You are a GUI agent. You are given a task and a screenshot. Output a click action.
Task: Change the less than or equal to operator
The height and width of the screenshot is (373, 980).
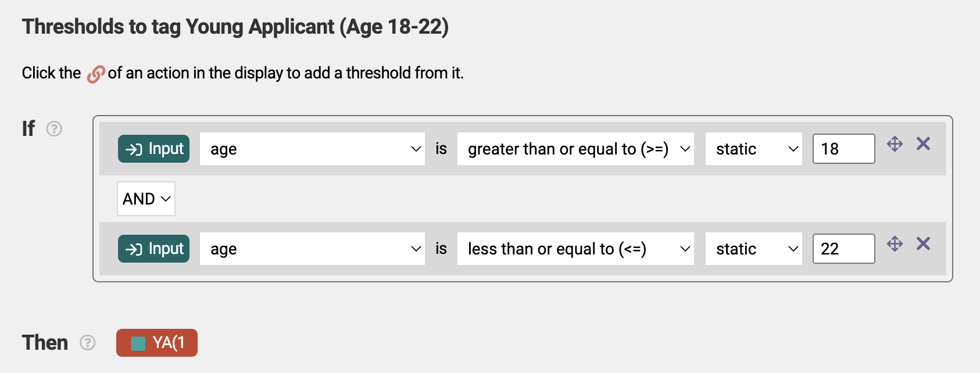coord(575,249)
